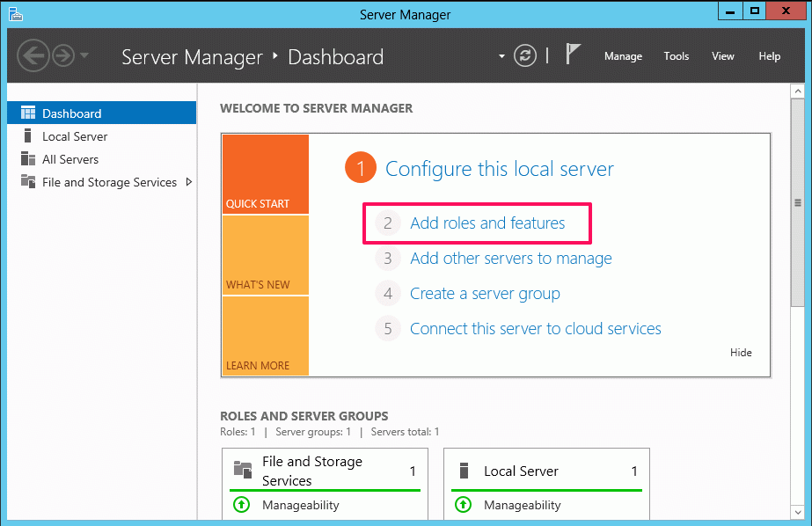812x526 pixels.
Task: Click File and Storage Manageability green arrow icon
Action: point(241,504)
